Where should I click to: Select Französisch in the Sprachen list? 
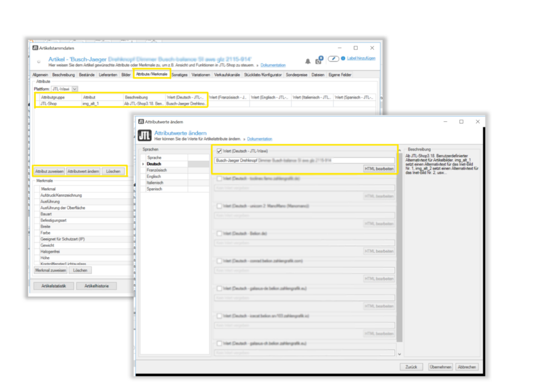click(157, 170)
